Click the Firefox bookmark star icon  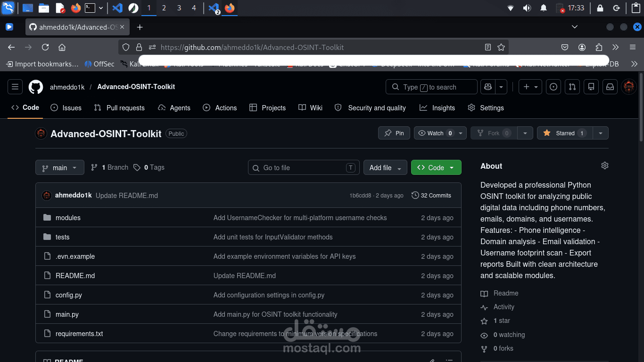[x=501, y=47]
